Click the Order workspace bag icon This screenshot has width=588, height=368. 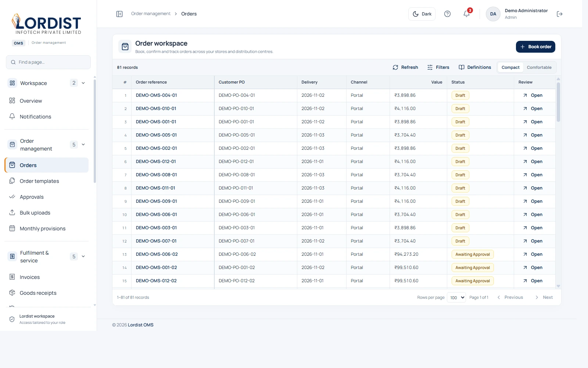(x=125, y=47)
